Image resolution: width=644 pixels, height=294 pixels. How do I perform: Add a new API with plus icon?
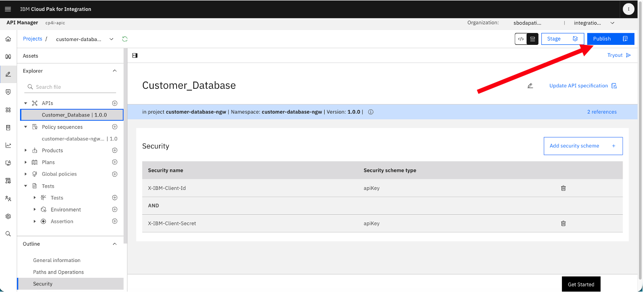pyautogui.click(x=115, y=103)
